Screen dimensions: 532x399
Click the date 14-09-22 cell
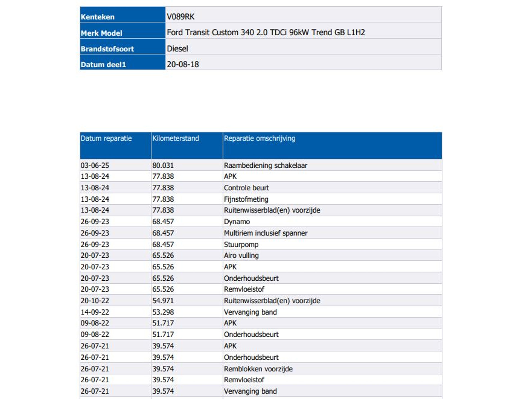point(95,312)
